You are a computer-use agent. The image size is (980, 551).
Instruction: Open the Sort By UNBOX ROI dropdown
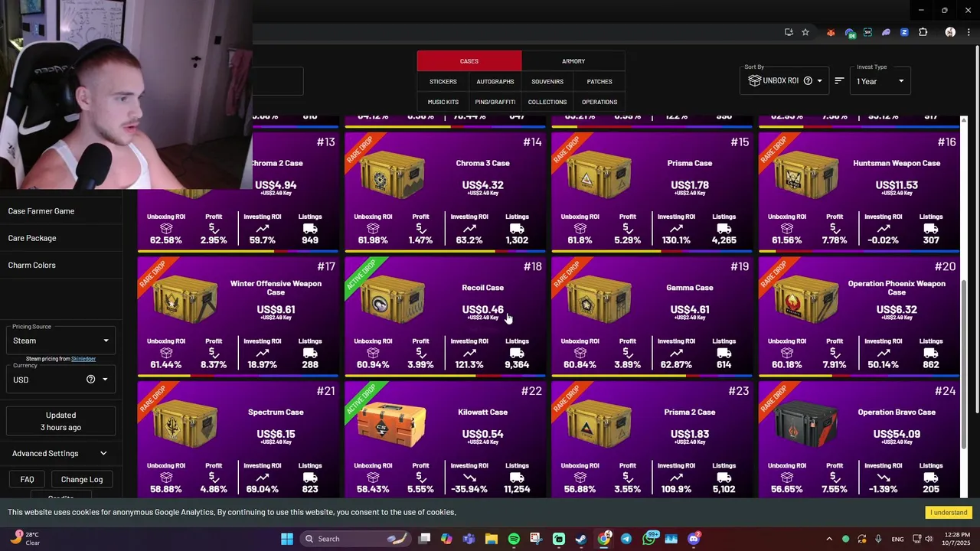pos(785,80)
